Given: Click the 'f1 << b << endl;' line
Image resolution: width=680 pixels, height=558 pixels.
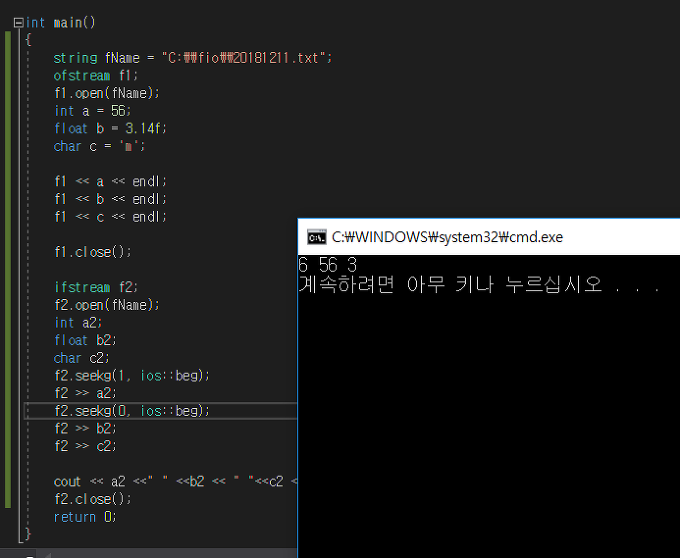Looking at the screenshot, I should [111, 199].
